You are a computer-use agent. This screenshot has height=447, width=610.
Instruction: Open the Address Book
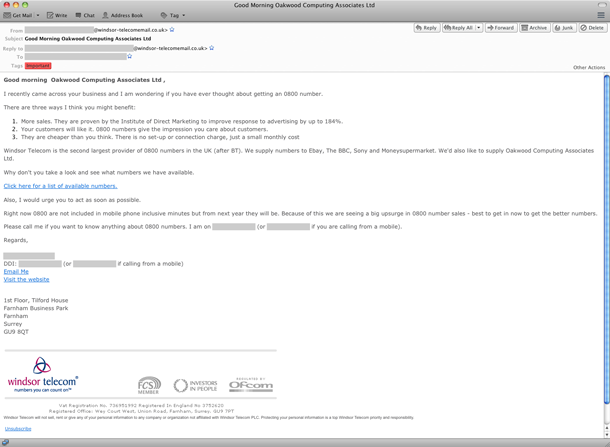[x=123, y=15]
